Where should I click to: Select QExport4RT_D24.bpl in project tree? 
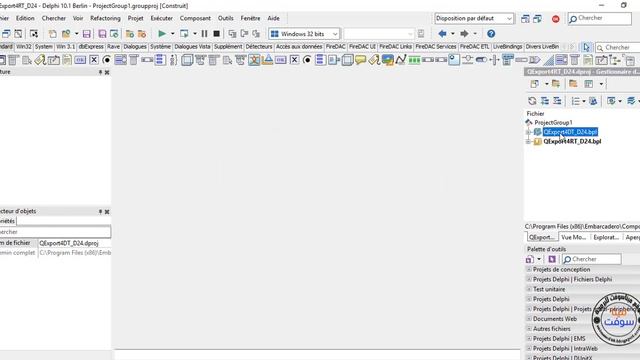click(x=572, y=142)
